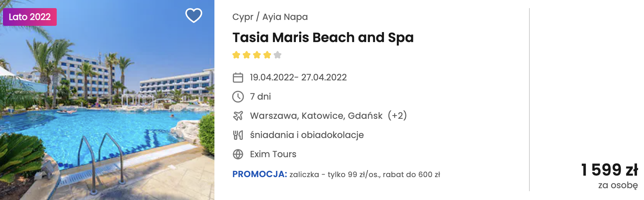644x200 pixels.
Task: Click the grey fifth rating star
Action: click(277, 55)
